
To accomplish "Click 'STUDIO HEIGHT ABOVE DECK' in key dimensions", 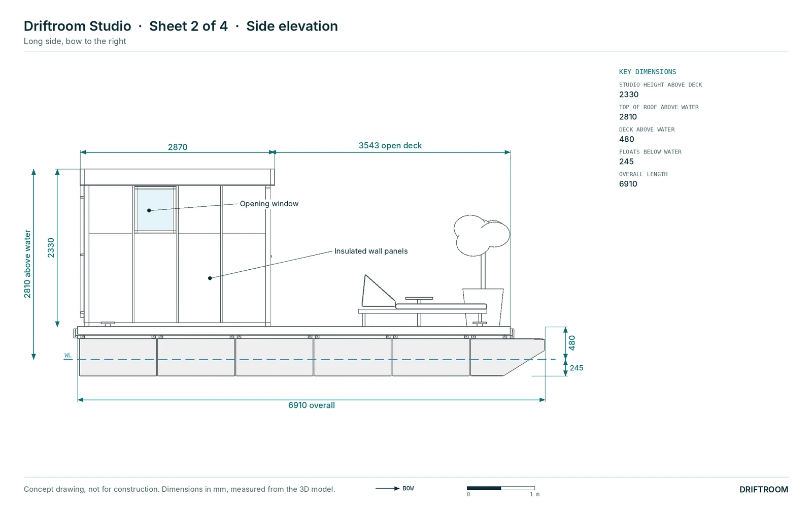I will (660, 85).
